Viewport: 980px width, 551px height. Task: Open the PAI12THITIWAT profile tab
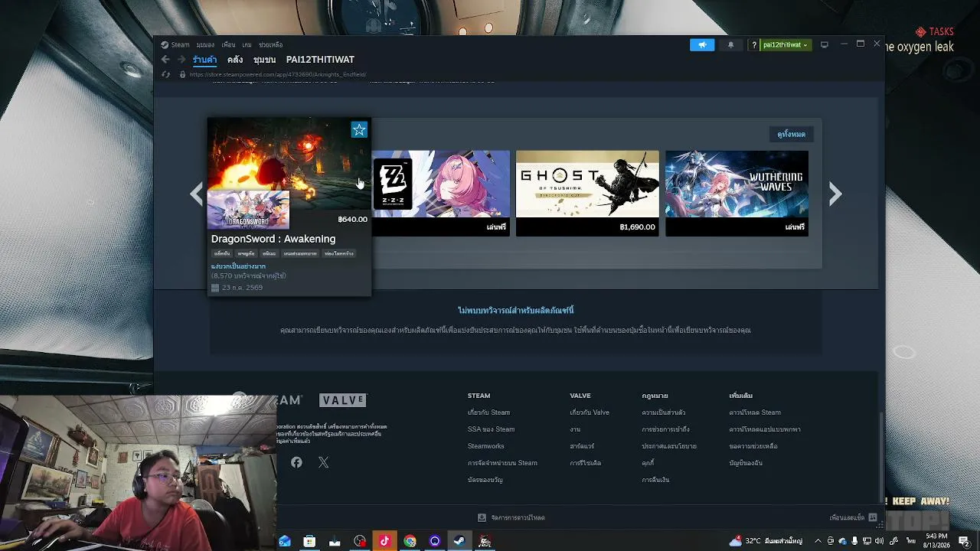[x=320, y=60]
